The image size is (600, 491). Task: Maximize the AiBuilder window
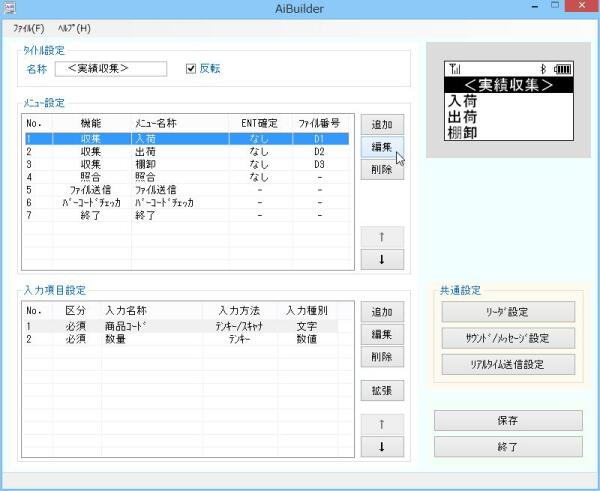[x=555, y=6]
